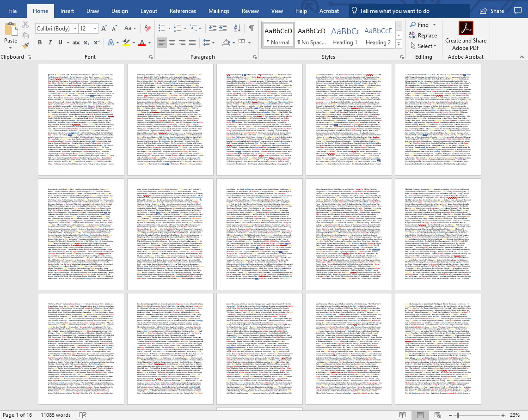Increase paragraph indent
Image resolution: width=528 pixels, height=420 pixels.
pyautogui.click(x=223, y=28)
